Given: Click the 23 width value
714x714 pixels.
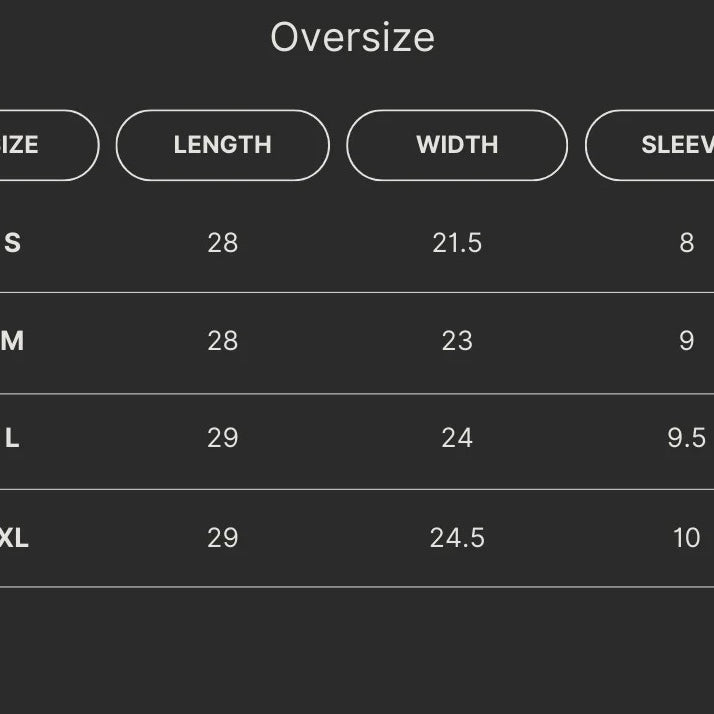Looking at the screenshot, I should click(x=457, y=341).
